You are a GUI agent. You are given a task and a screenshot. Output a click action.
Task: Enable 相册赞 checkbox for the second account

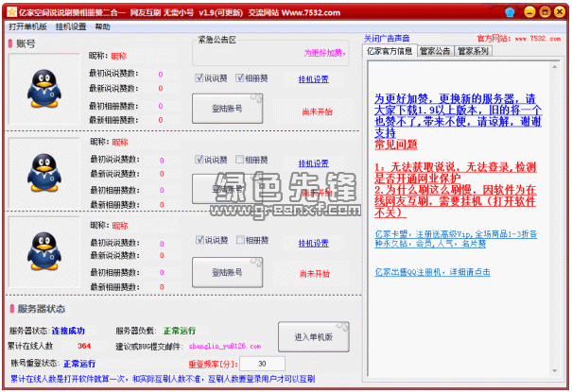pyautogui.click(x=240, y=159)
